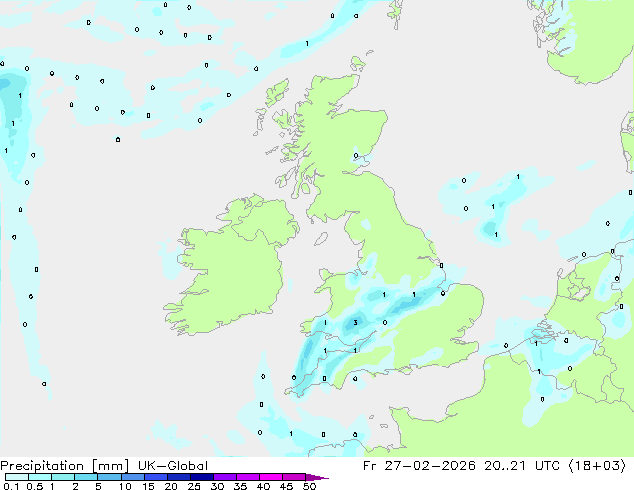The height and width of the screenshot is (490, 634).
Task: Pick the 10–15 mm blue legend swatch
Action: pos(133,477)
